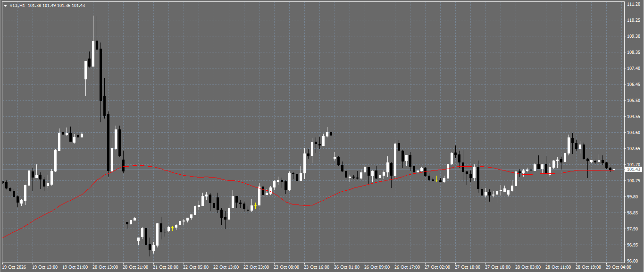This screenshot has width=644, height=272.
Task: Click the 20 Oct 21:00 time label
Action: (136, 267)
